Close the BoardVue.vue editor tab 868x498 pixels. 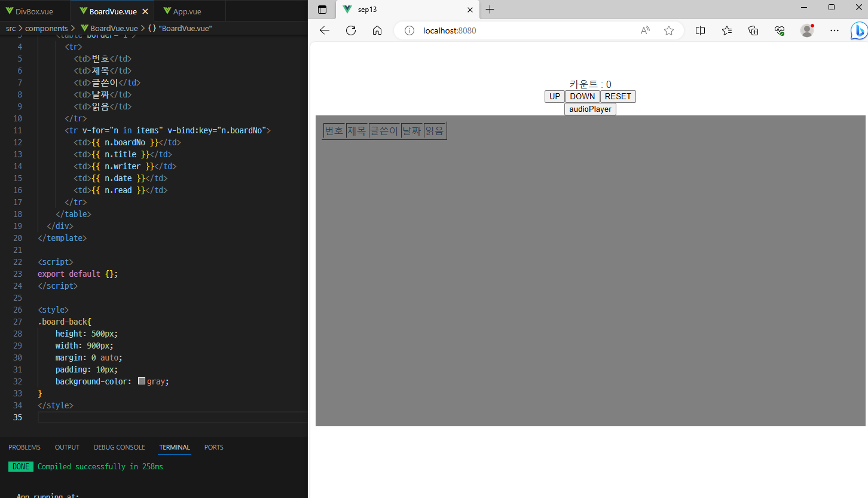145,11
